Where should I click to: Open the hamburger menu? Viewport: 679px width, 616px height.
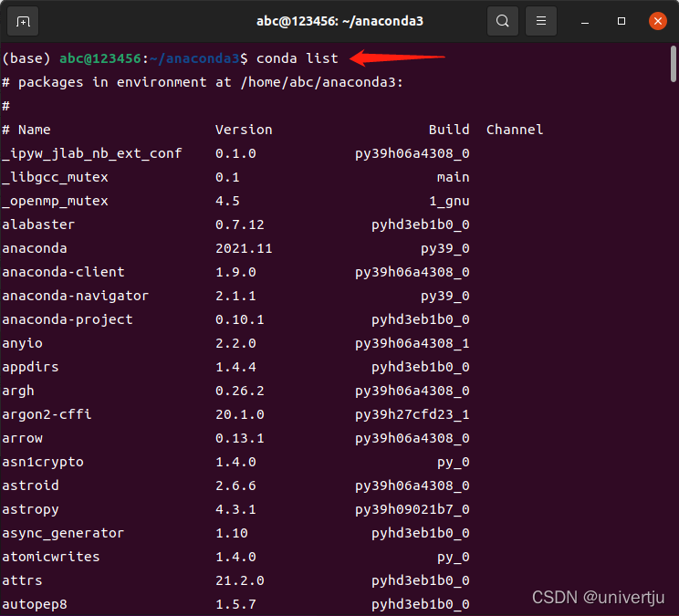[541, 21]
